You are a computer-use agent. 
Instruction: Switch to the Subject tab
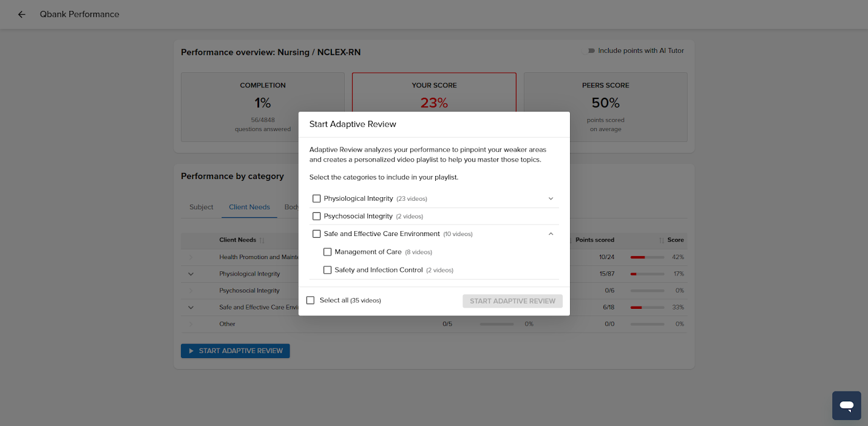tap(201, 207)
